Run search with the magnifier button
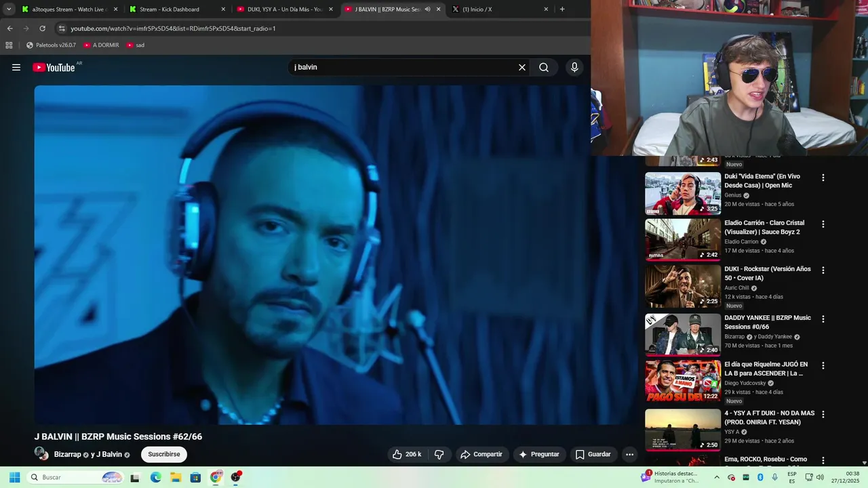 [x=544, y=67]
